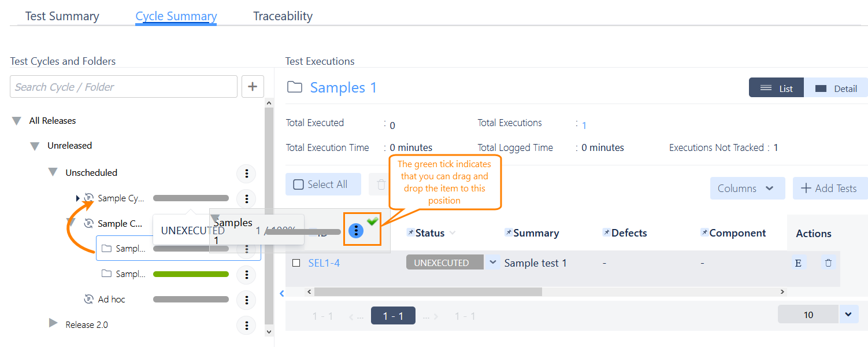
Task: Switch to the Traceability tab
Action: 283,16
